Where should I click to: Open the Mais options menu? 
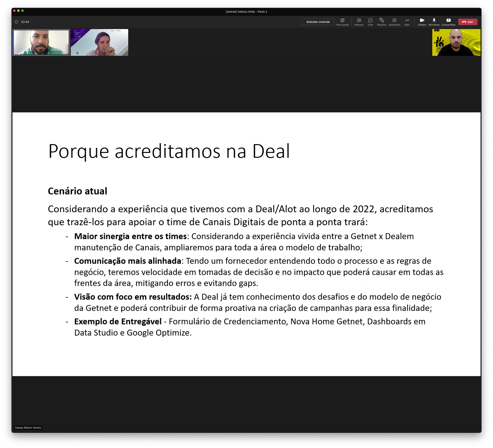point(407,22)
